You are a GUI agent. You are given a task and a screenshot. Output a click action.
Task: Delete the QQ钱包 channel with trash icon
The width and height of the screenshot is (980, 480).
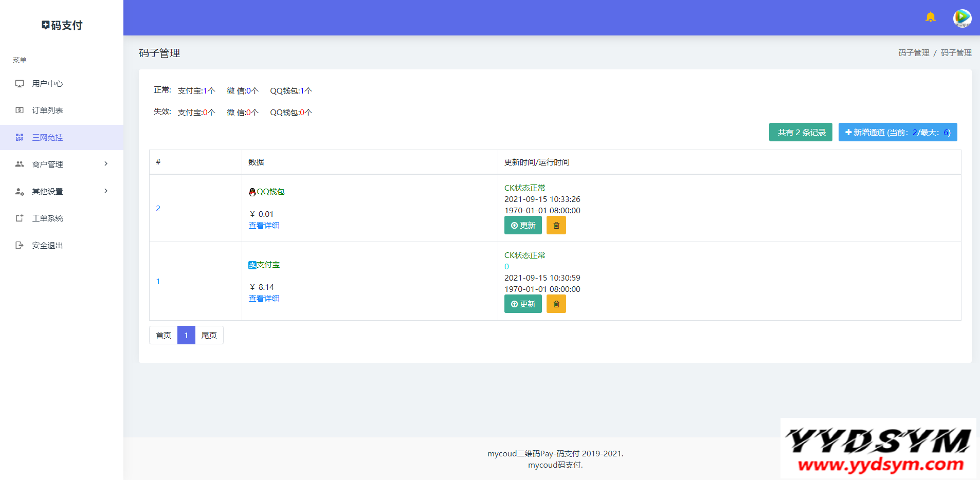pos(556,226)
